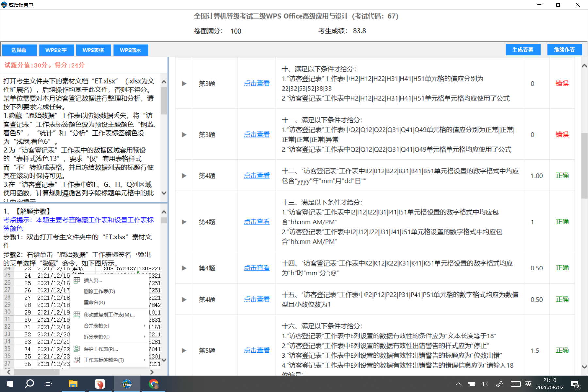The image size is (588, 392).
Task: Open 点击查看 link for condition 十三
Action: 257,222
